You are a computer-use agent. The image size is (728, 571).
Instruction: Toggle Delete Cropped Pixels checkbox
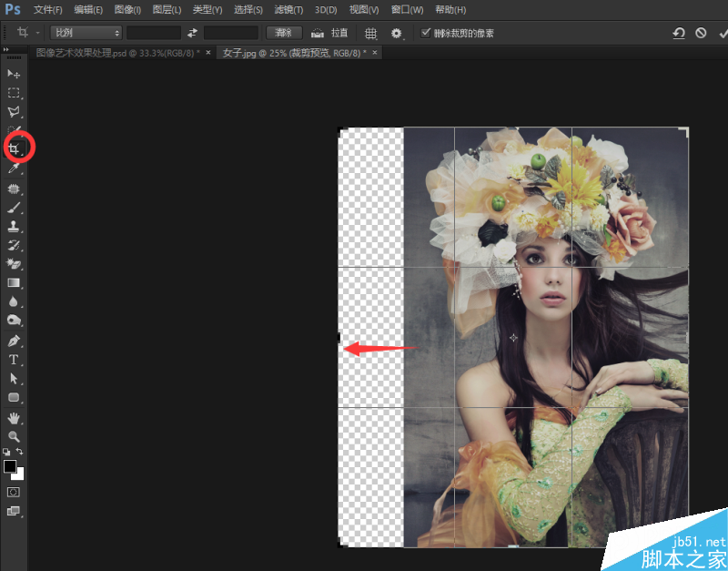click(x=425, y=33)
